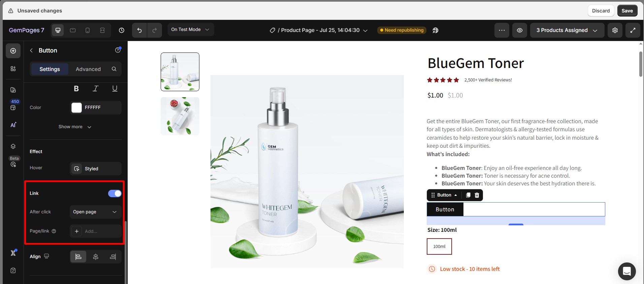Delete the selected Button element via trash icon
The width and height of the screenshot is (644, 284).
click(477, 195)
